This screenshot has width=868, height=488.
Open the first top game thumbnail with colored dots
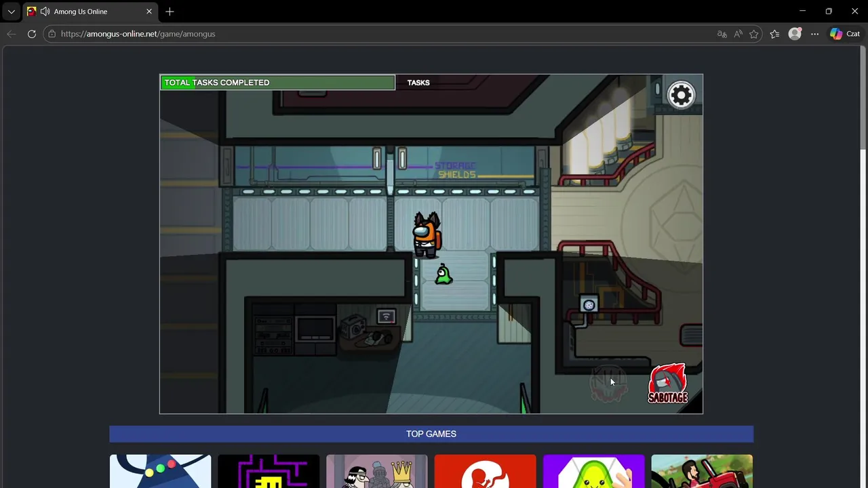coord(161,471)
